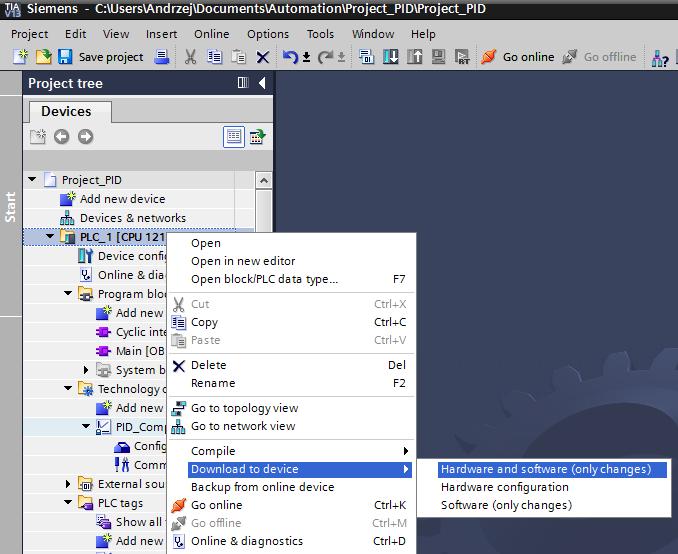Expand the External sources folder

68,484
